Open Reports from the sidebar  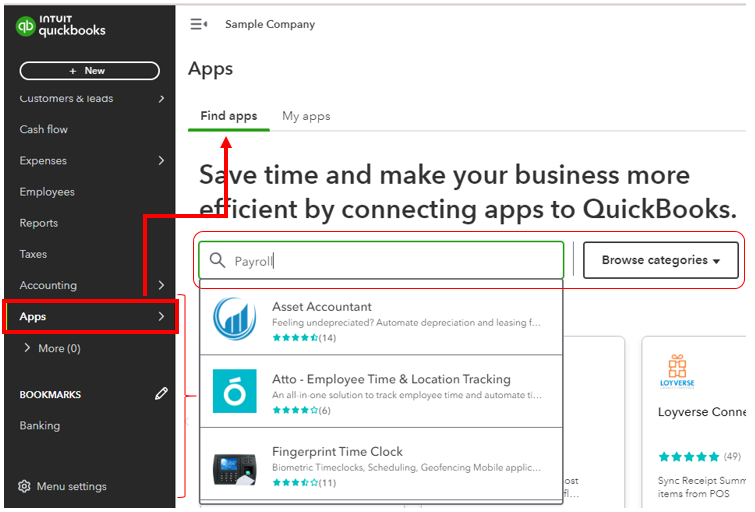[x=39, y=223]
